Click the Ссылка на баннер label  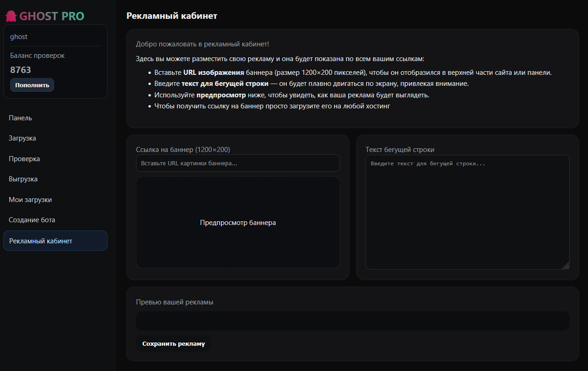183,150
